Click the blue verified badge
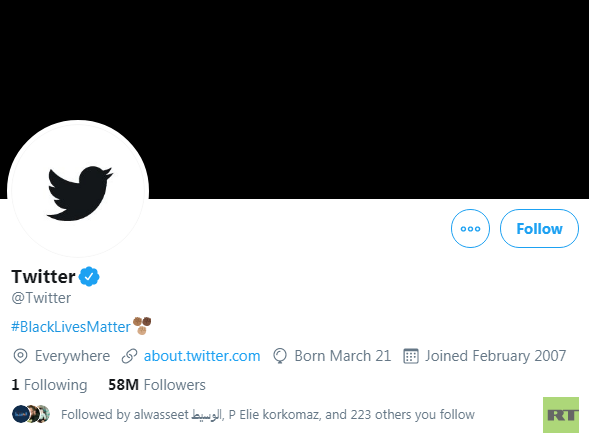589x443 pixels. click(x=89, y=277)
